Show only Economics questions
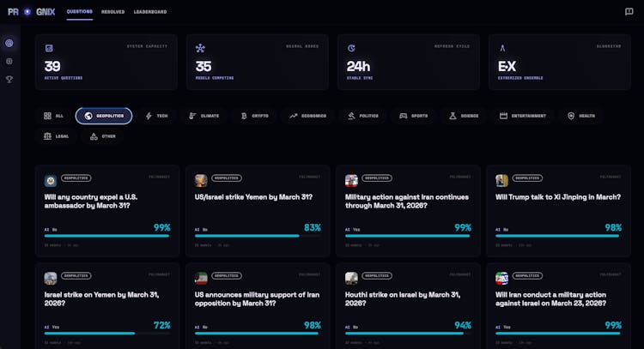644x349 pixels. 307,116
